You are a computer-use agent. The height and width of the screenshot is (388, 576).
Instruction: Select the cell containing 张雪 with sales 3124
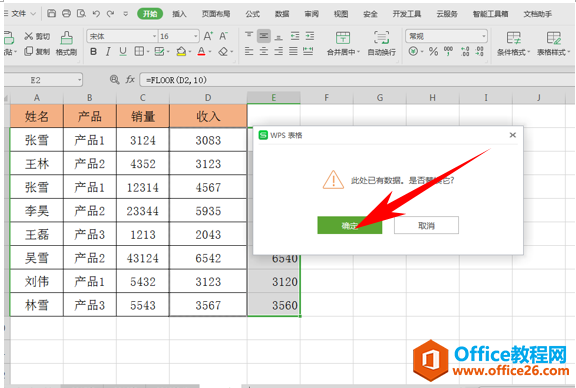click(x=37, y=140)
